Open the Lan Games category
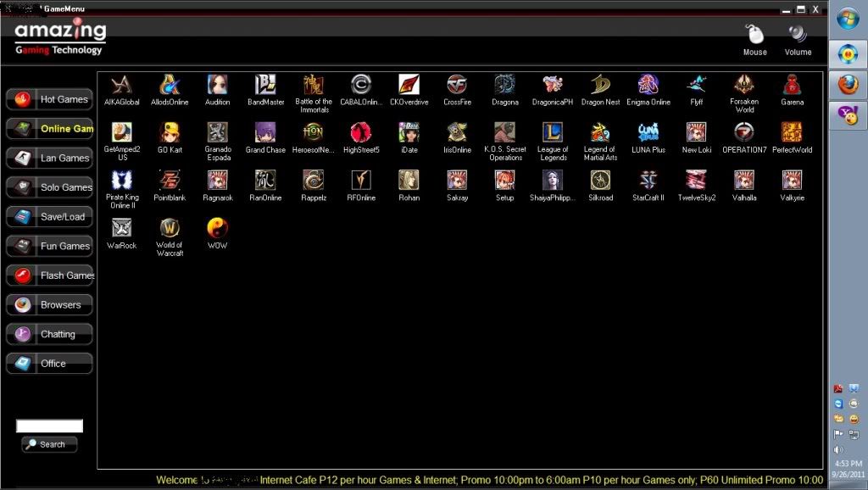The width and height of the screenshot is (868, 490). click(49, 159)
